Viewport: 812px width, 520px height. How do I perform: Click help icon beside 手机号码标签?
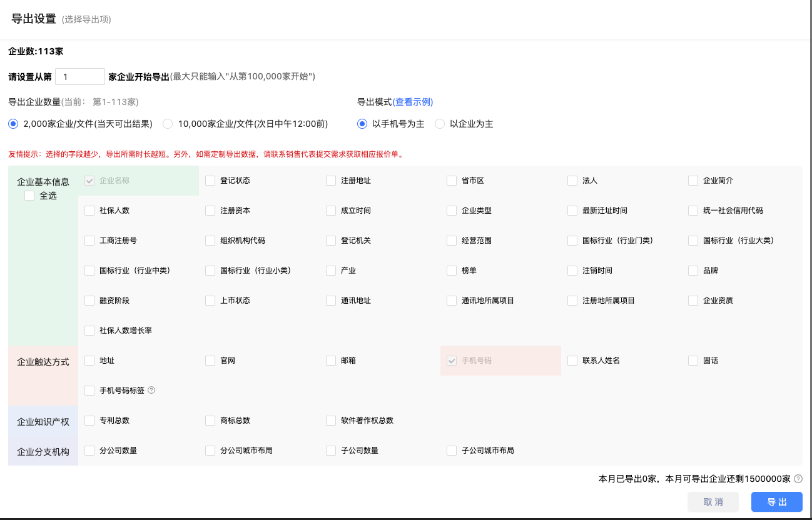point(151,391)
